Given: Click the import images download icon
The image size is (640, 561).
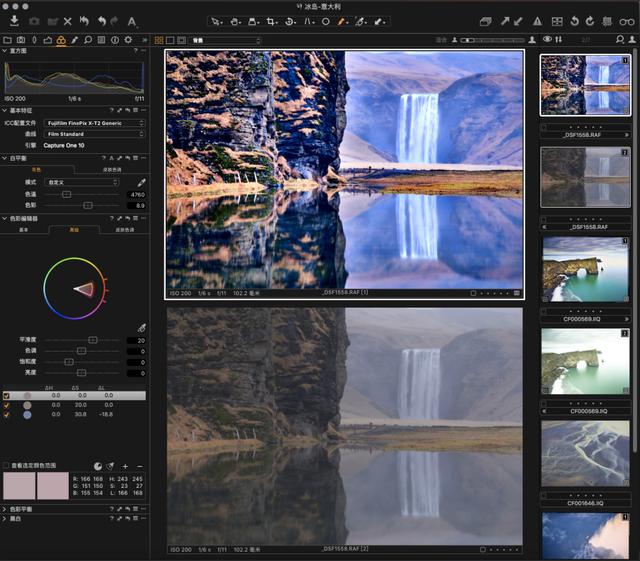Looking at the screenshot, I should [14, 20].
